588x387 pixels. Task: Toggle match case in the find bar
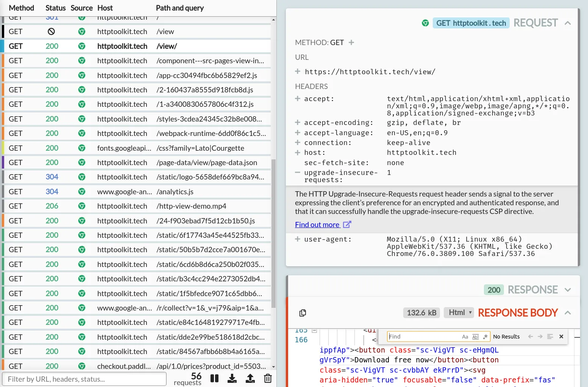coord(465,336)
